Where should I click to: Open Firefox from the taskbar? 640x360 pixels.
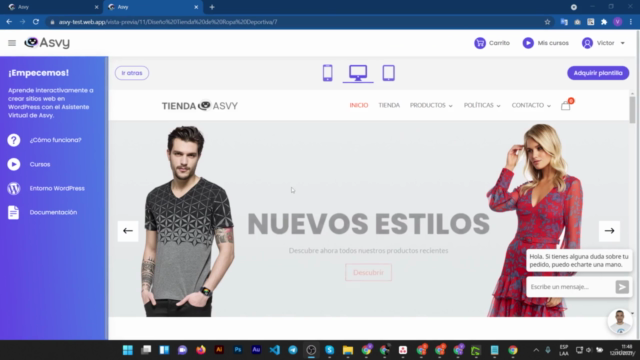[201, 350]
